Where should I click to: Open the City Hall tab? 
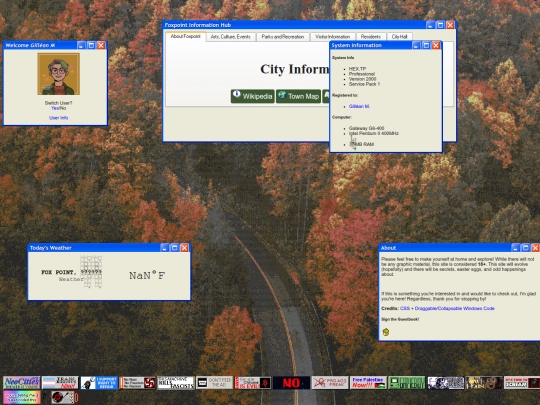pos(399,37)
